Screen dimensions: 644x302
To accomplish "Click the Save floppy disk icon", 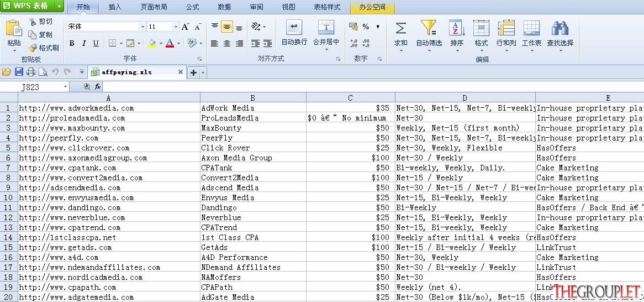I will [x=18, y=72].
